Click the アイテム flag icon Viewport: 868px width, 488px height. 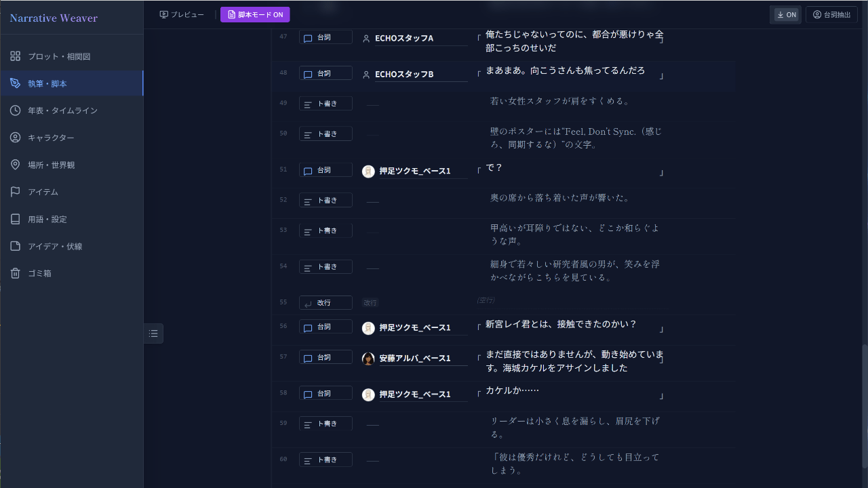pos(16,192)
